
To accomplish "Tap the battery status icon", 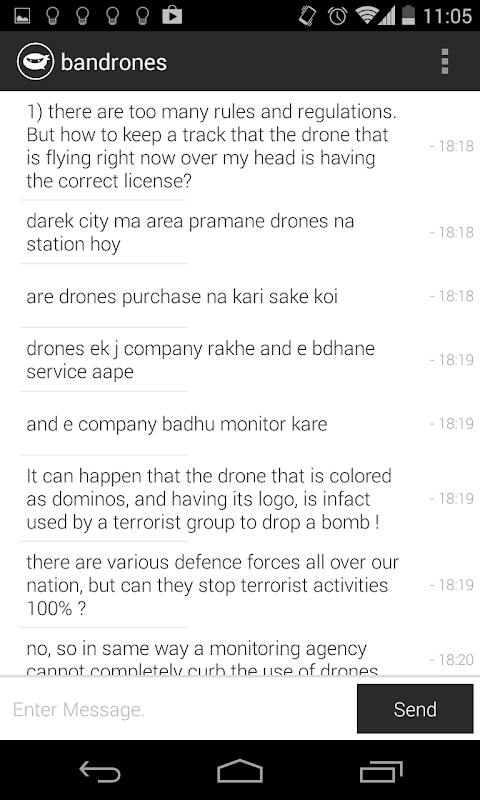I will tap(408, 15).
